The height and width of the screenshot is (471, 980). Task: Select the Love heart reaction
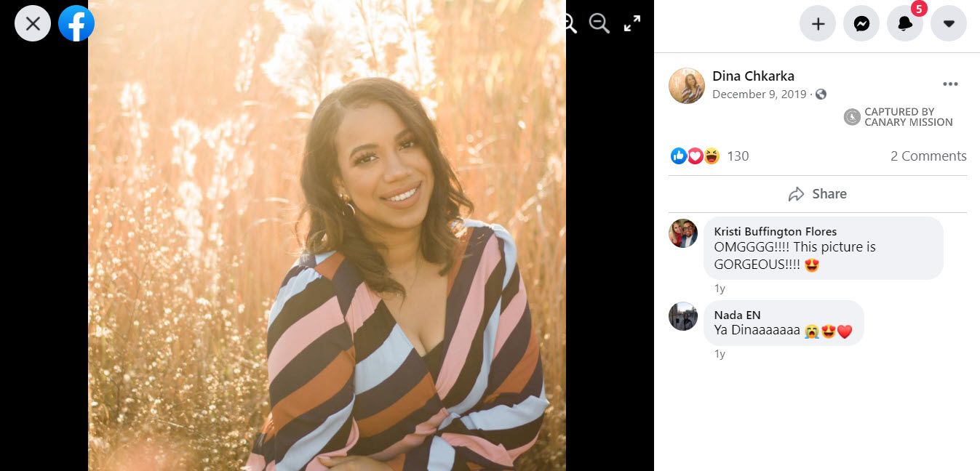tap(695, 156)
